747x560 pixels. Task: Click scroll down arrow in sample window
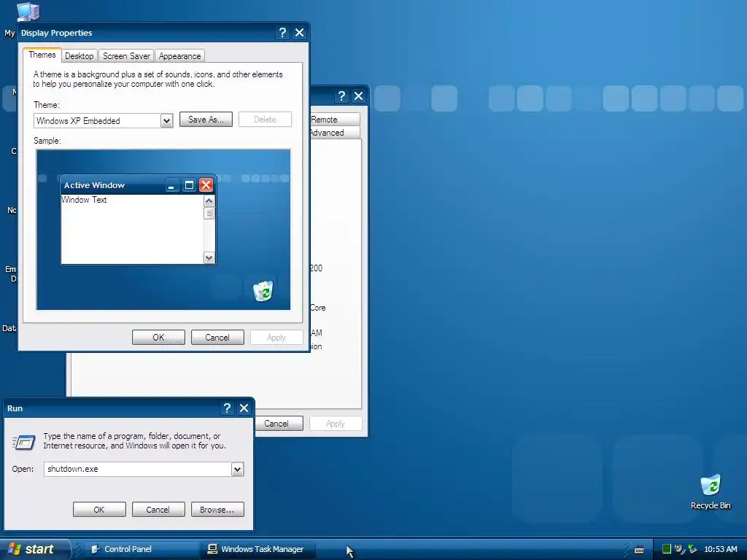coord(209,257)
